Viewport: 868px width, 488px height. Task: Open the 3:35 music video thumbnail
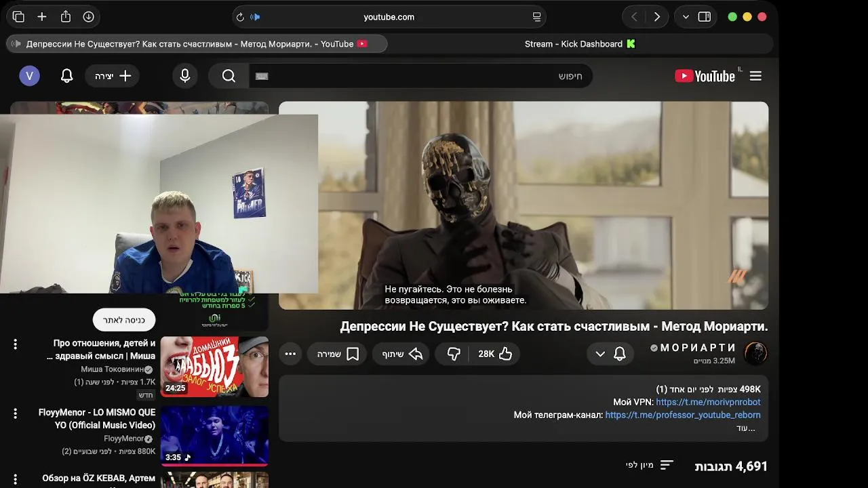point(214,435)
